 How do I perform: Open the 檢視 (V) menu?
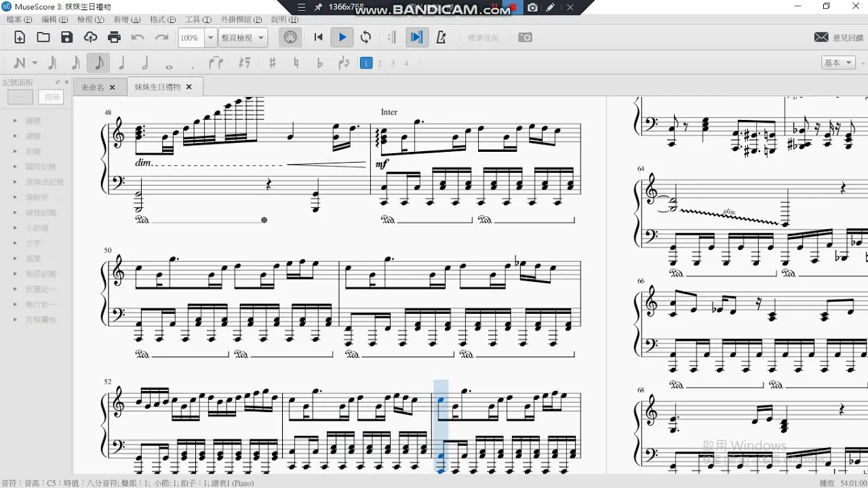point(91,20)
